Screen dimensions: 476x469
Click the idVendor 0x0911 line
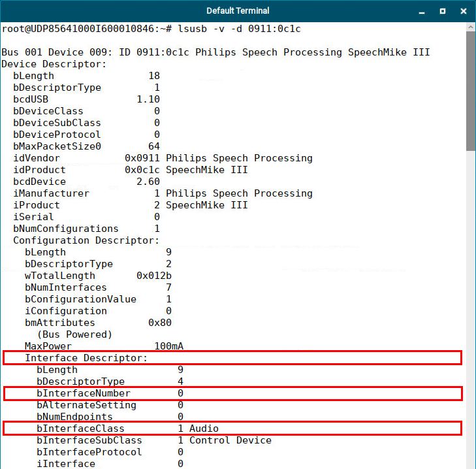[163, 158]
